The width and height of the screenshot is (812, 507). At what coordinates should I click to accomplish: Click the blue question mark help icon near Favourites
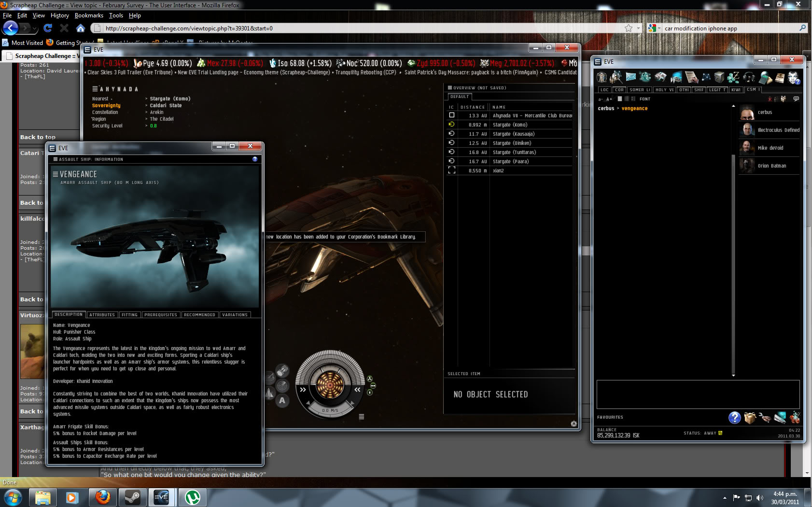tap(734, 418)
